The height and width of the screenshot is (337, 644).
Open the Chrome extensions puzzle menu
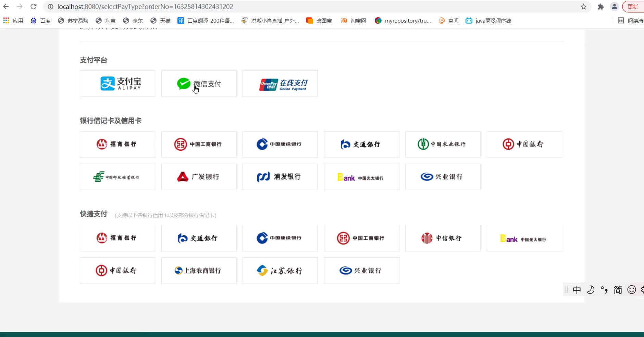[600, 7]
